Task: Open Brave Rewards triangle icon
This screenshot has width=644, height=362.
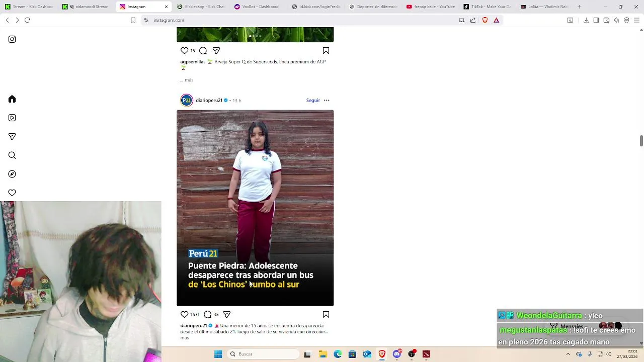Action: [496, 20]
